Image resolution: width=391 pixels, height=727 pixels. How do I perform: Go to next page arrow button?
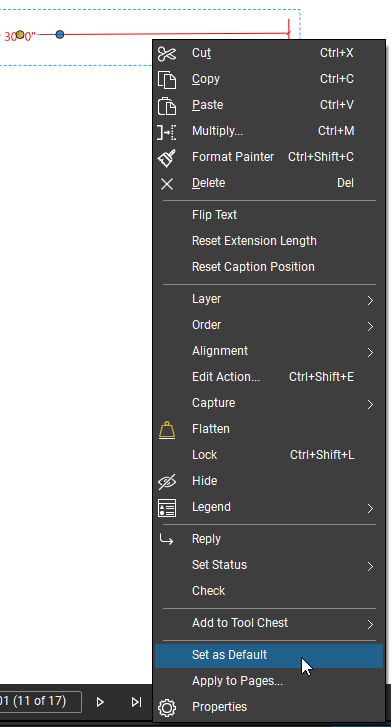point(100,702)
